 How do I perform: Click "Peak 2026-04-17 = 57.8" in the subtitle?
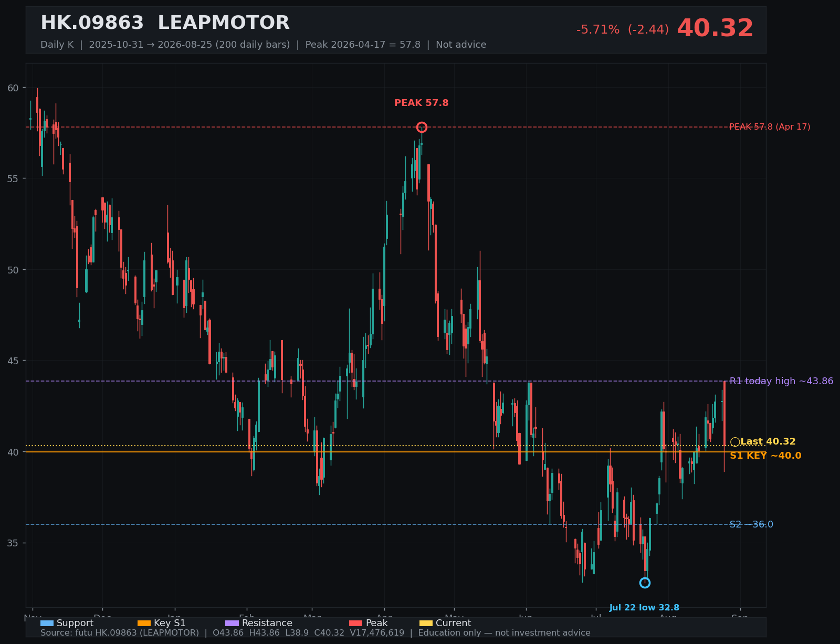[363, 45]
